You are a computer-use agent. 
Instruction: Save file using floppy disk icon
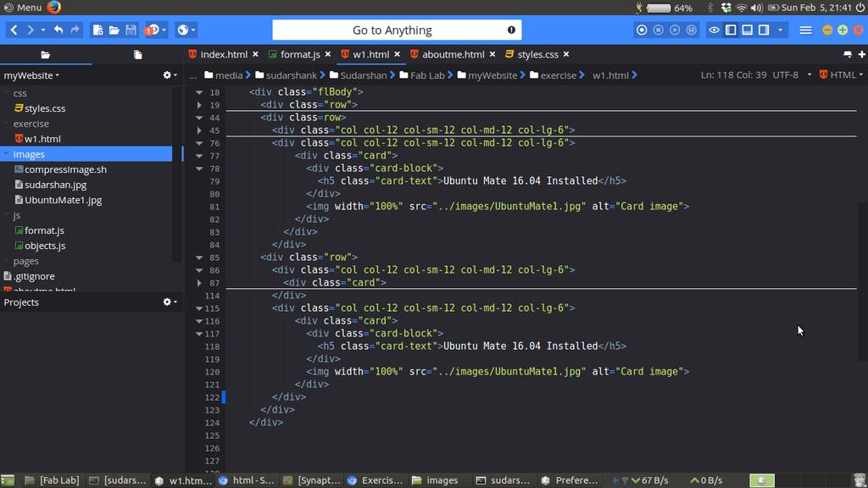(131, 30)
